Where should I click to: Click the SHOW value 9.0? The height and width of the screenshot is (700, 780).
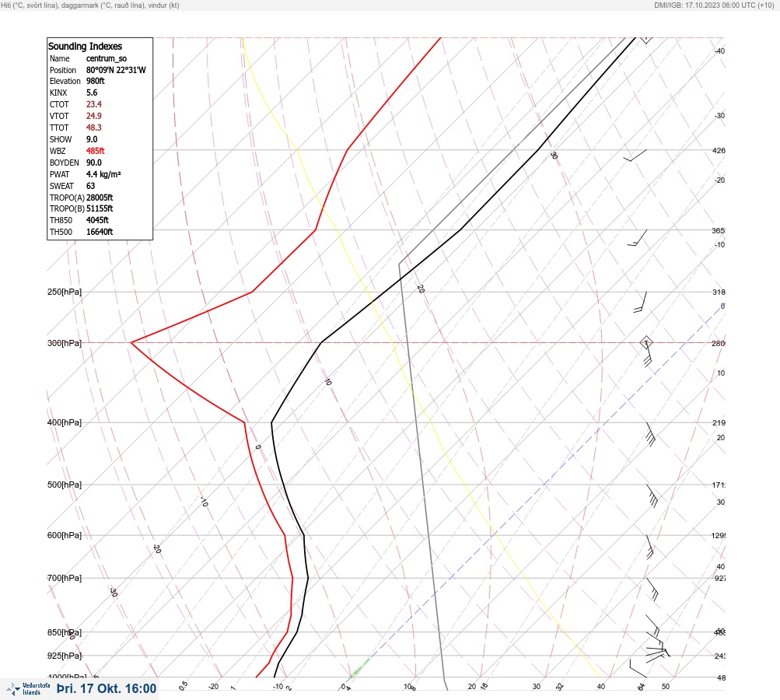pos(92,139)
